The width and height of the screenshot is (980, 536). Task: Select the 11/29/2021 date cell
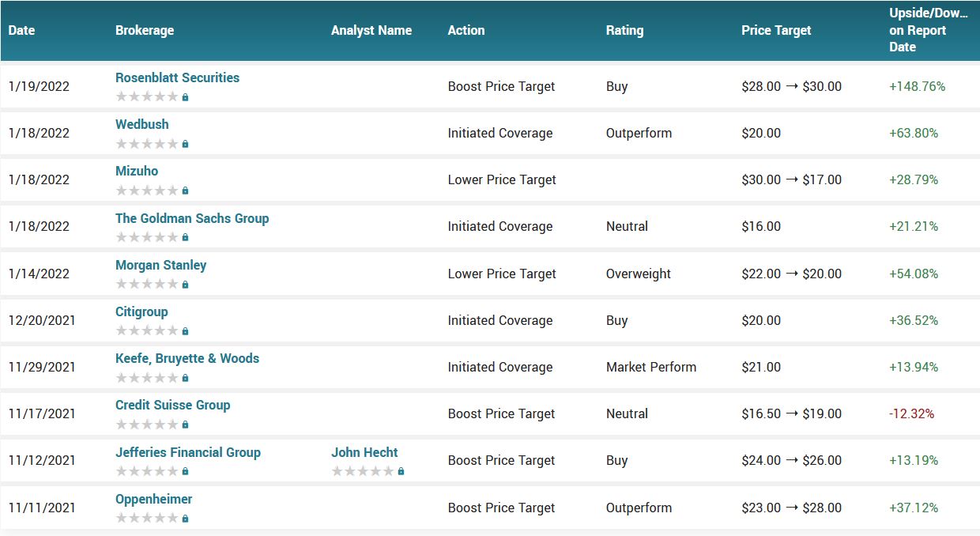(x=42, y=367)
